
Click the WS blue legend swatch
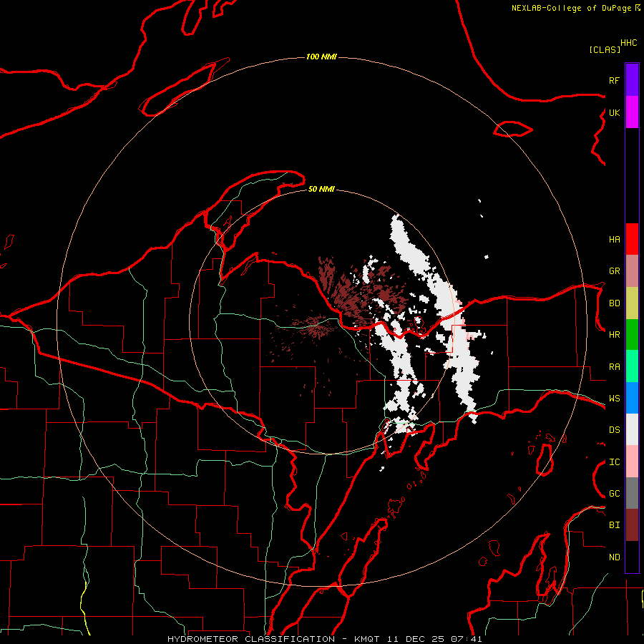pos(632,398)
